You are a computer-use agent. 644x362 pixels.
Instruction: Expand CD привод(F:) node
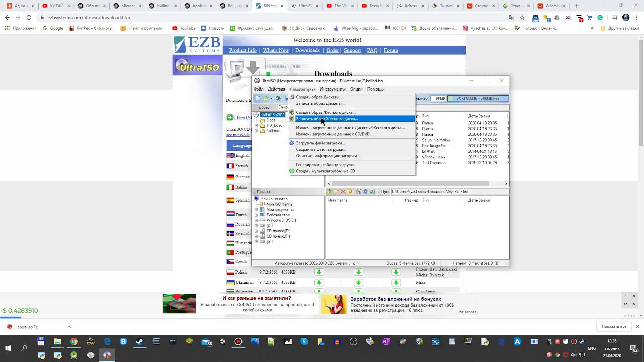pyautogui.click(x=256, y=236)
